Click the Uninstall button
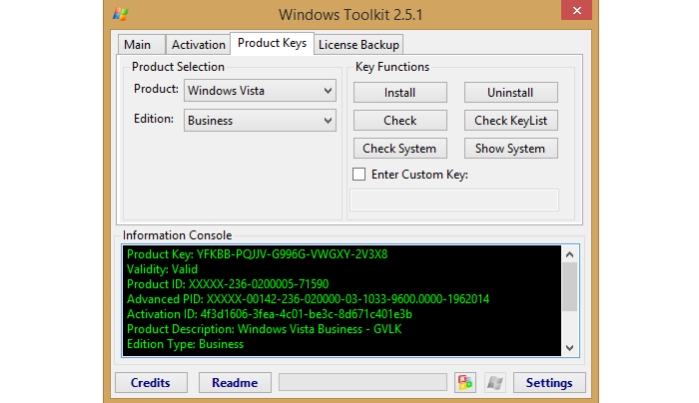 point(510,92)
